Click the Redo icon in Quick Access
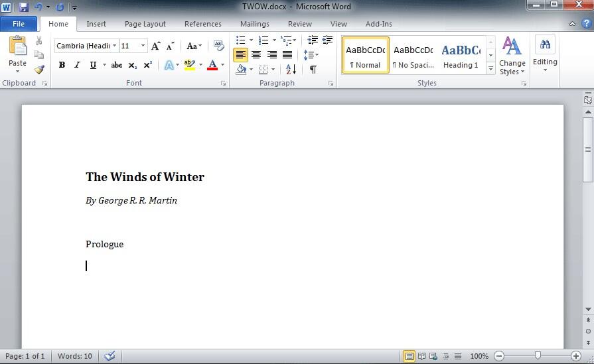Image resolution: width=594 pixels, height=364 pixels. (x=60, y=7)
